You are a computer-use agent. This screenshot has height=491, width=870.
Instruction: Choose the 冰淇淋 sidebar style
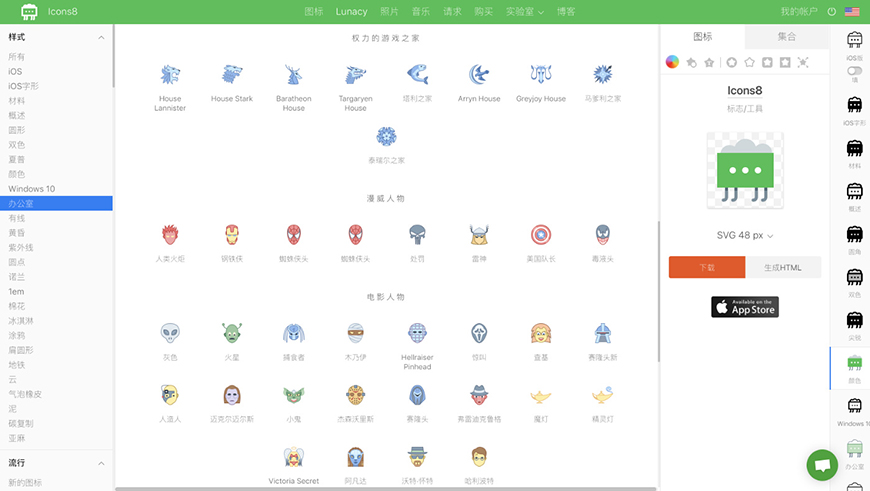(x=21, y=321)
